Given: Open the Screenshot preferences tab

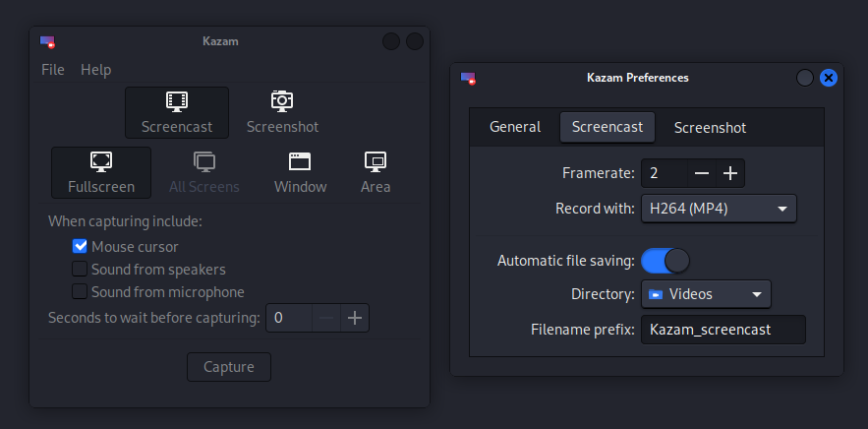Looking at the screenshot, I should [710, 128].
